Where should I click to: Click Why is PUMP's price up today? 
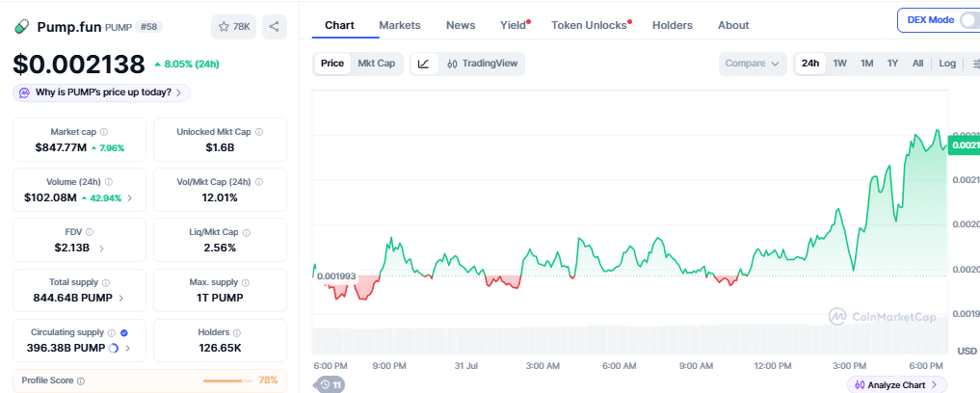pos(101,92)
